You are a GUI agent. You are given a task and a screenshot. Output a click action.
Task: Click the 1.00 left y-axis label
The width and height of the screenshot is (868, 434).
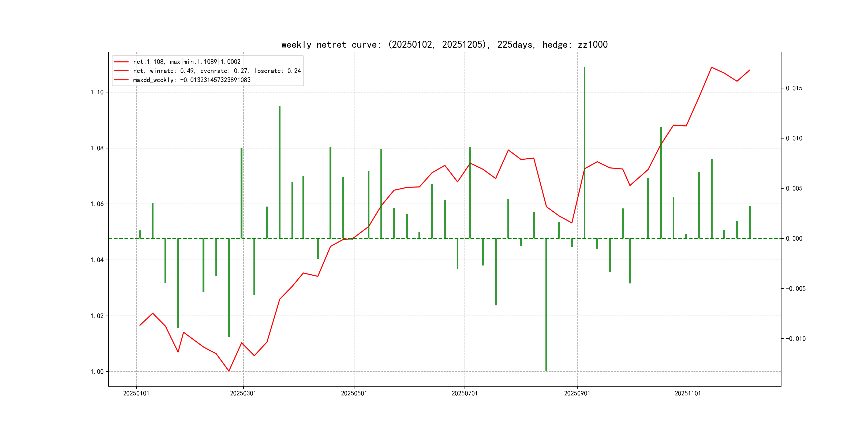click(x=97, y=372)
